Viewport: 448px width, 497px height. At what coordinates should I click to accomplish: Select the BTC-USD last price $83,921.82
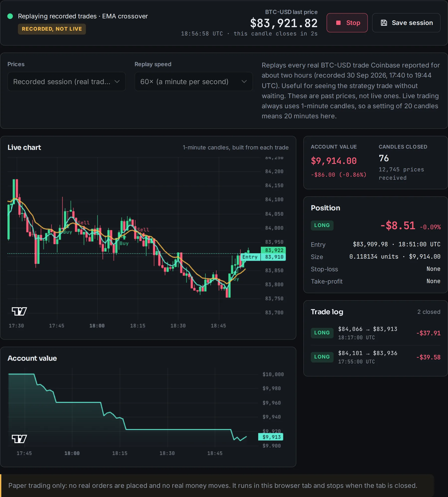tap(284, 23)
